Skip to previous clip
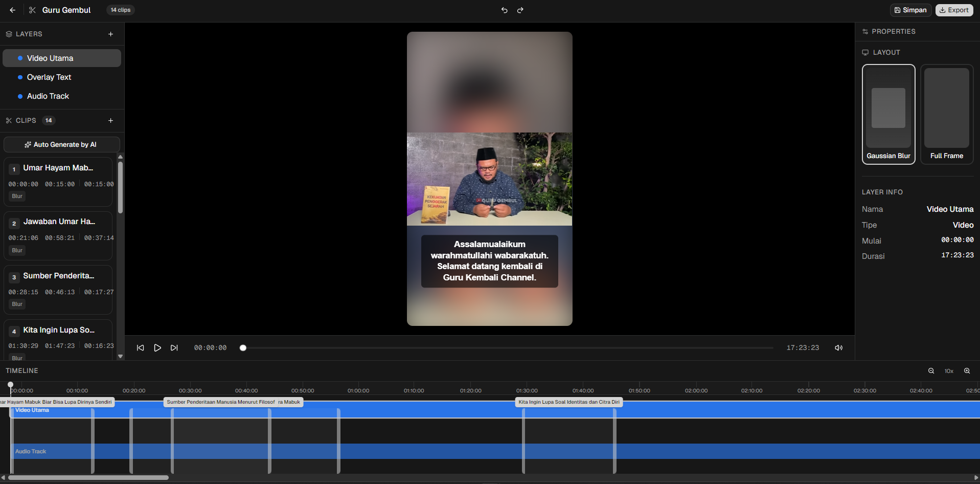The image size is (980, 484). click(141, 348)
